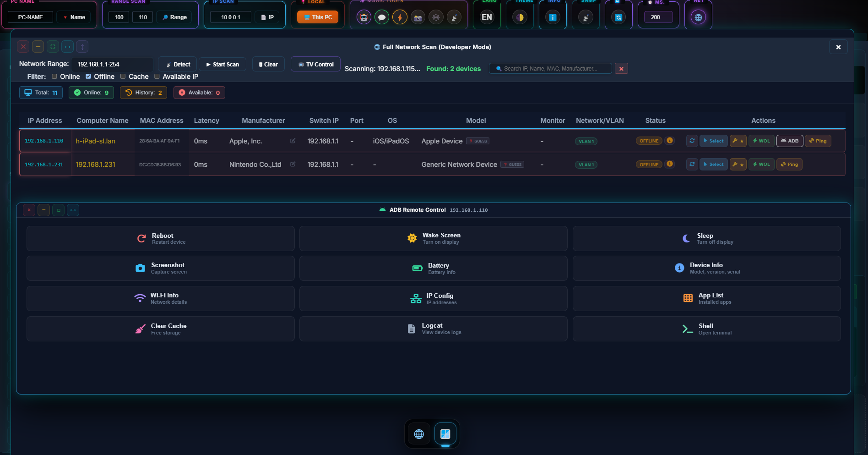Edit manufacturer for Nintendo Co.,Ltd row
The width and height of the screenshot is (868, 455).
click(293, 164)
